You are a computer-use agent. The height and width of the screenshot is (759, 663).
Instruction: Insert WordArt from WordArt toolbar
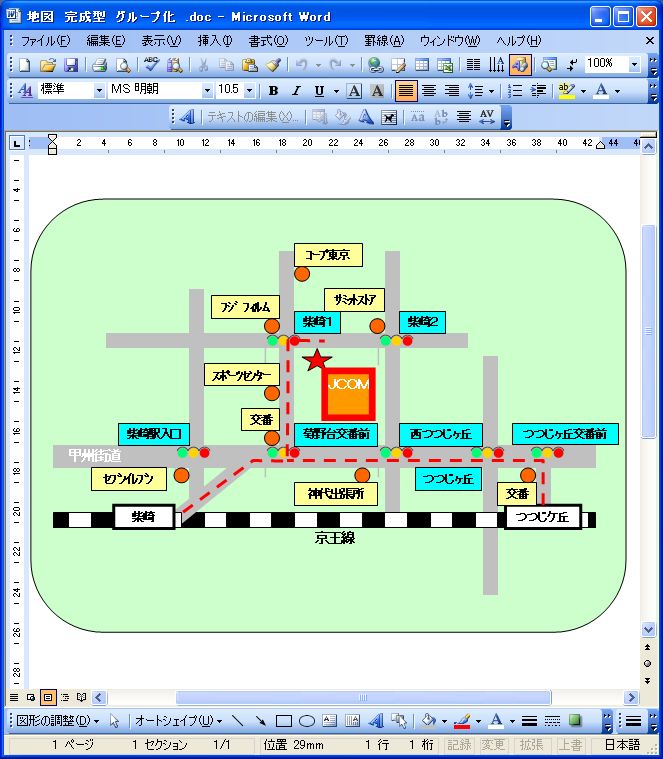tap(187, 117)
